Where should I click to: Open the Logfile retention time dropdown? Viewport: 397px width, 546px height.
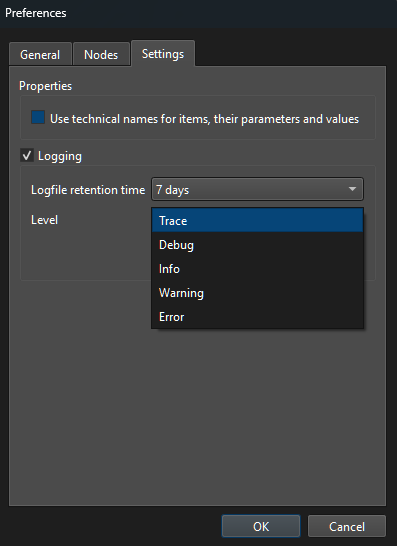257,189
